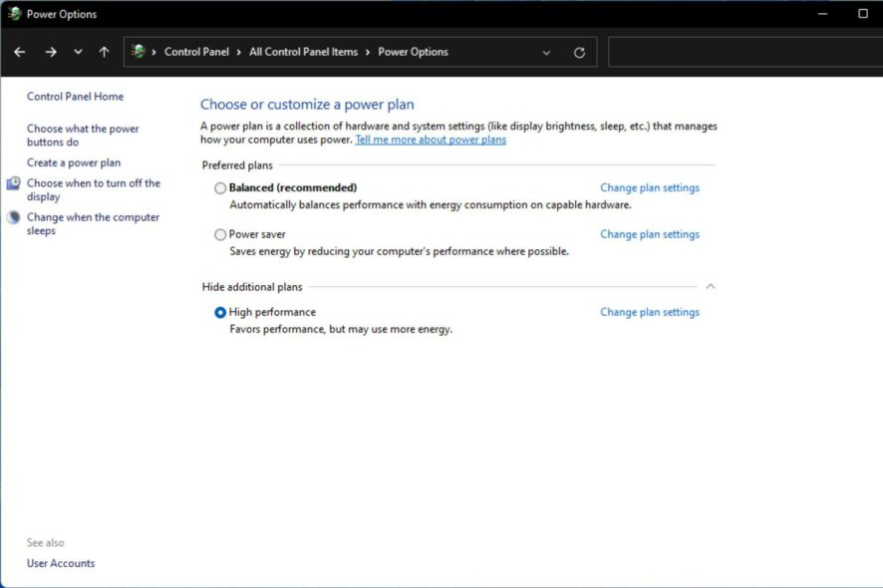This screenshot has height=588, width=883.
Task: Refresh the current Control Panel page
Action: pyautogui.click(x=579, y=52)
